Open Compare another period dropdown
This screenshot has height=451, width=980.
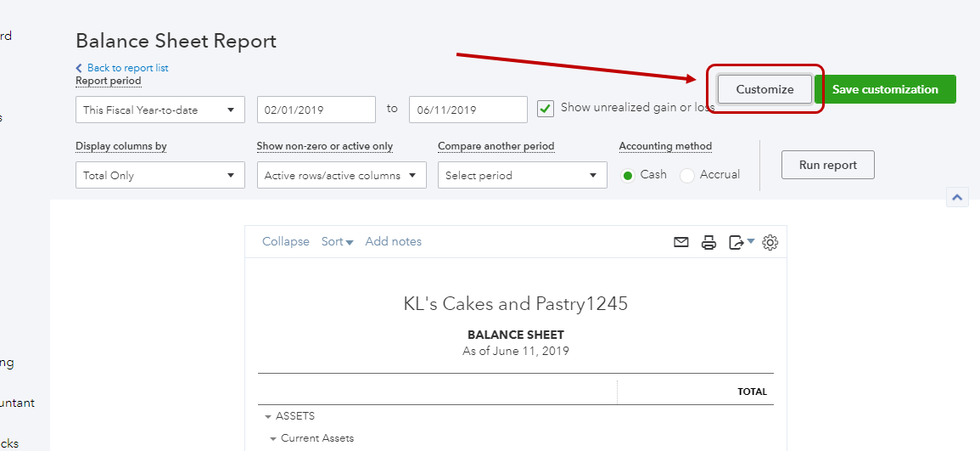pos(522,176)
